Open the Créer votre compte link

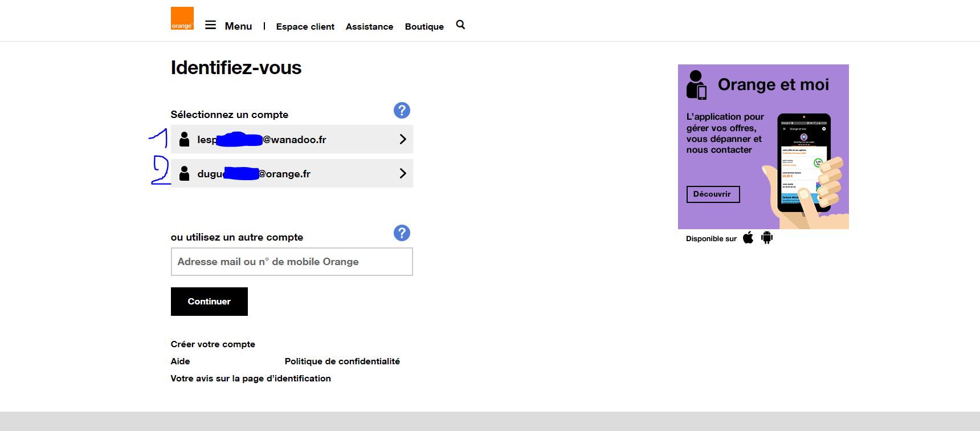coord(213,344)
